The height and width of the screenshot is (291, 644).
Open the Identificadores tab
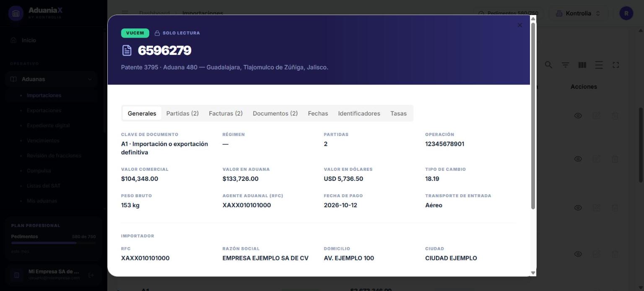(359, 113)
